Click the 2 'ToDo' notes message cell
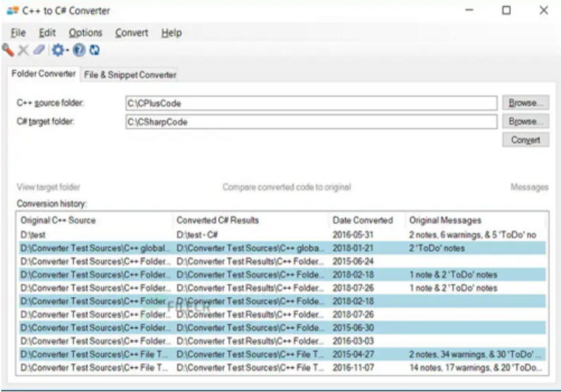Image resolution: width=561 pixels, height=392 pixels. 437,248
